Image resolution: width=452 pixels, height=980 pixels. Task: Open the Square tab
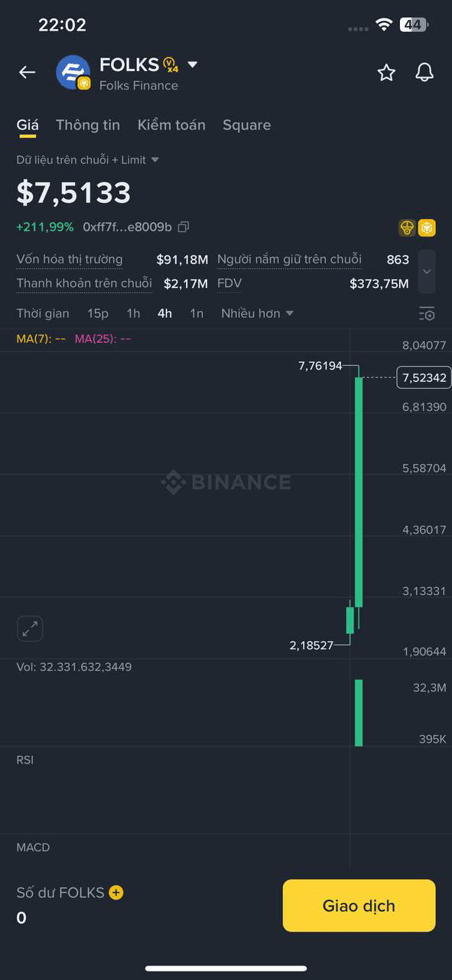246,125
